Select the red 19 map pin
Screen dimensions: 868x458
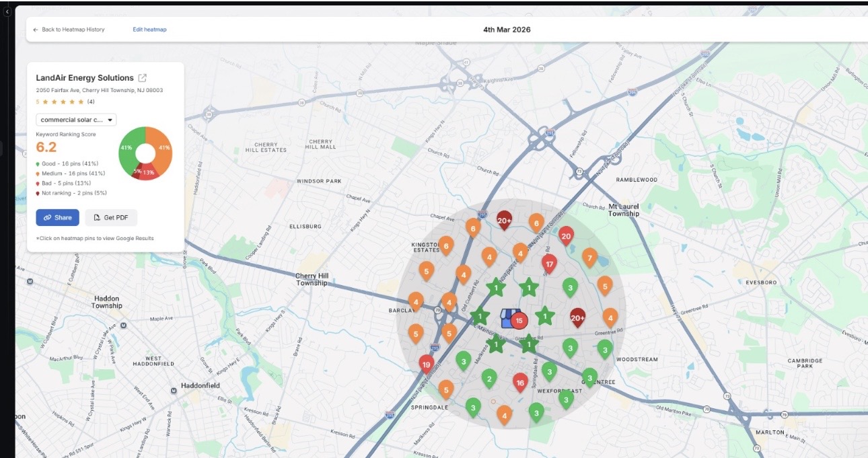click(x=425, y=365)
